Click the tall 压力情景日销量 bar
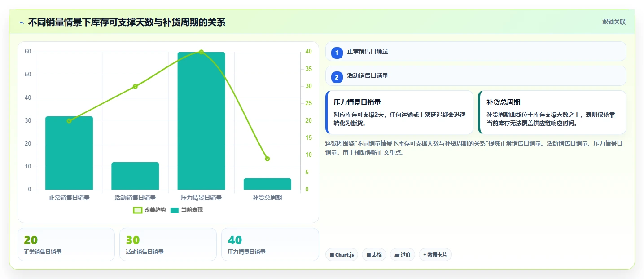The image size is (644, 279). tap(201, 121)
